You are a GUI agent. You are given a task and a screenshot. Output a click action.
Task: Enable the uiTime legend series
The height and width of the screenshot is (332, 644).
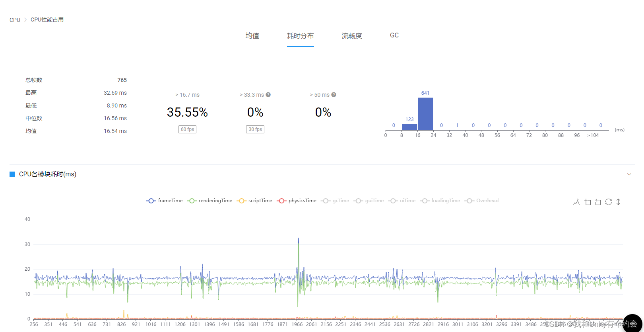tap(402, 201)
